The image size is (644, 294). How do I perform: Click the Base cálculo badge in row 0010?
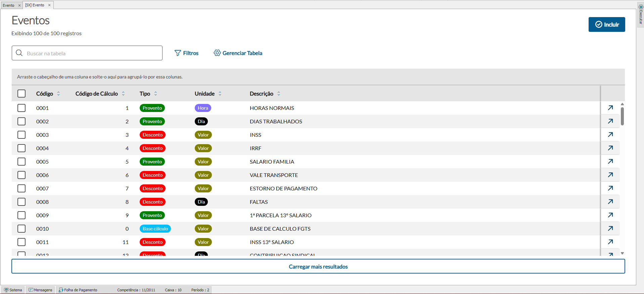(155, 229)
